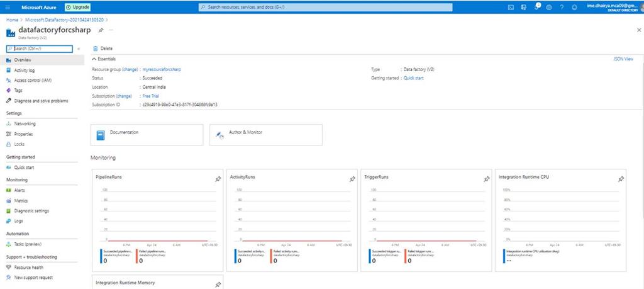This screenshot has height=289, width=644.
Task: Pin the Integration Runtime CPU chart
Action: tap(621, 179)
